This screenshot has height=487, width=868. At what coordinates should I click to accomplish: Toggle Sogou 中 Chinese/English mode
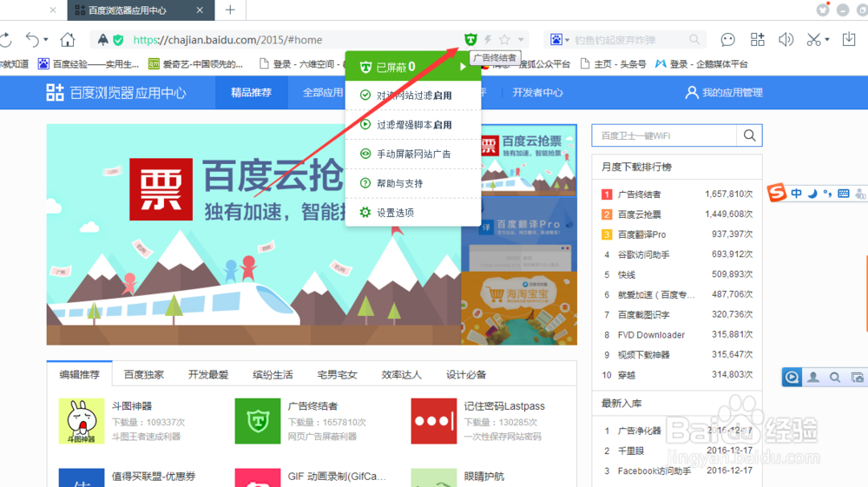click(796, 193)
